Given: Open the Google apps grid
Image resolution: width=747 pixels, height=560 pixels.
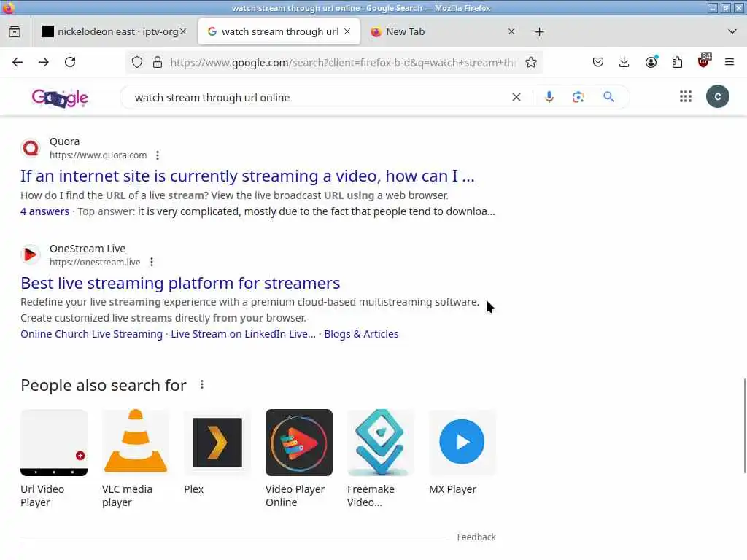Looking at the screenshot, I should 685,97.
